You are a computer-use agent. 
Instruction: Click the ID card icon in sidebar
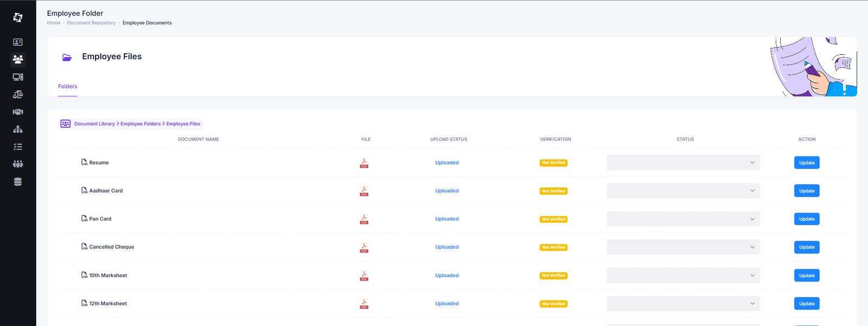tap(18, 42)
